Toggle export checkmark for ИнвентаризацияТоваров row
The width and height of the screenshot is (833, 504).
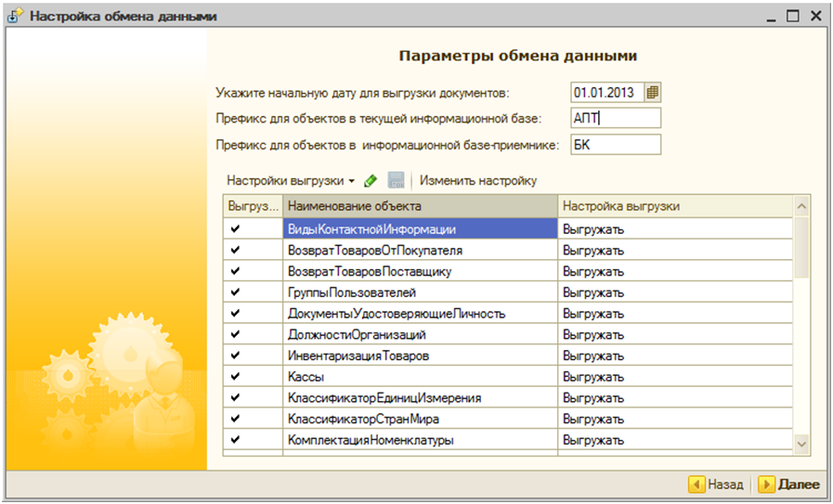(x=235, y=355)
